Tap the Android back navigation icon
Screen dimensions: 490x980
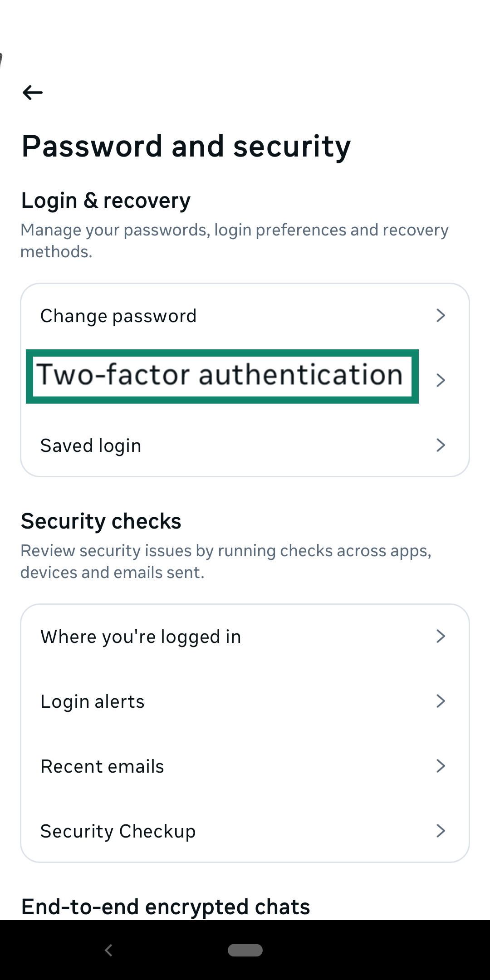109,950
